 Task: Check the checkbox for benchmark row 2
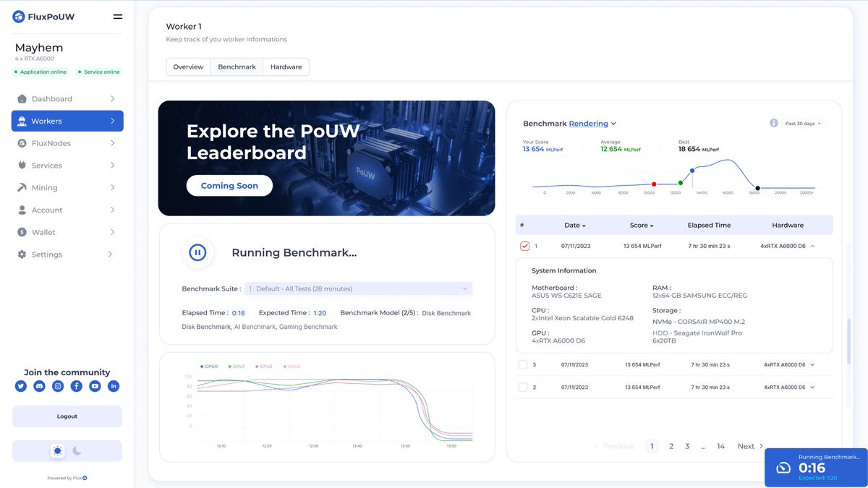[x=523, y=387]
